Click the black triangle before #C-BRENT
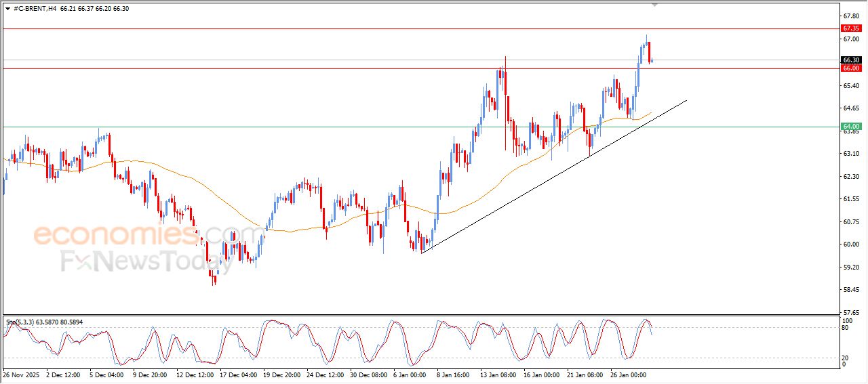This screenshot has height=384, width=868. pos(7,9)
